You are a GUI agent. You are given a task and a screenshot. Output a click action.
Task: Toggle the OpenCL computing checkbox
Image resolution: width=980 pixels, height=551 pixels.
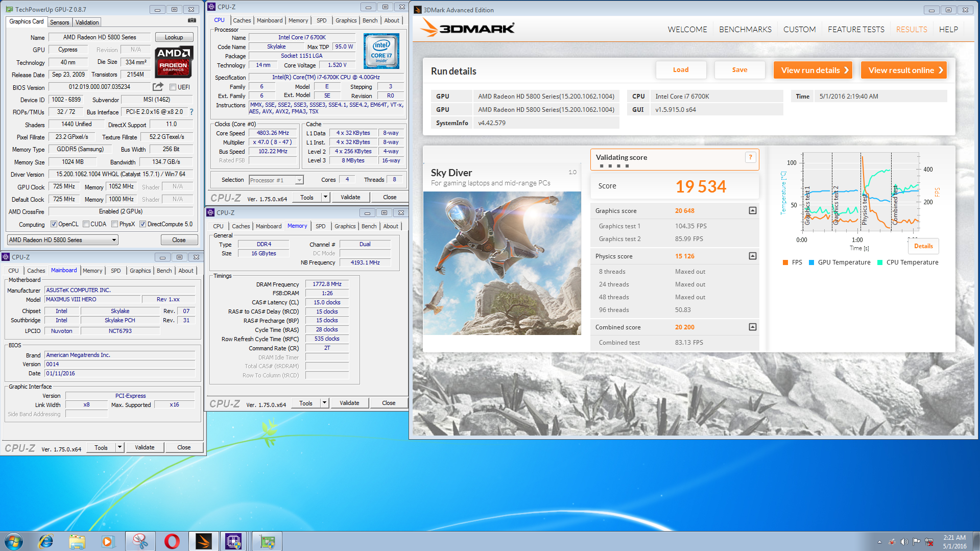[54, 224]
